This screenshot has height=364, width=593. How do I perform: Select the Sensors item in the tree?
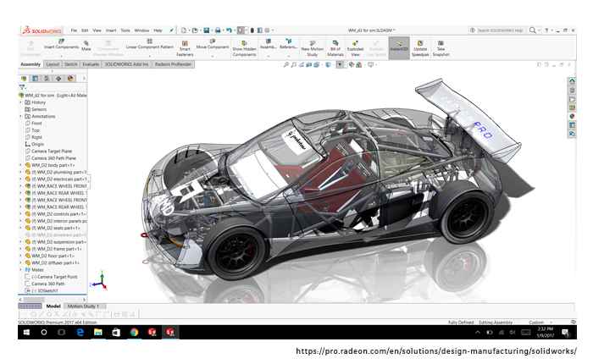(x=36, y=109)
